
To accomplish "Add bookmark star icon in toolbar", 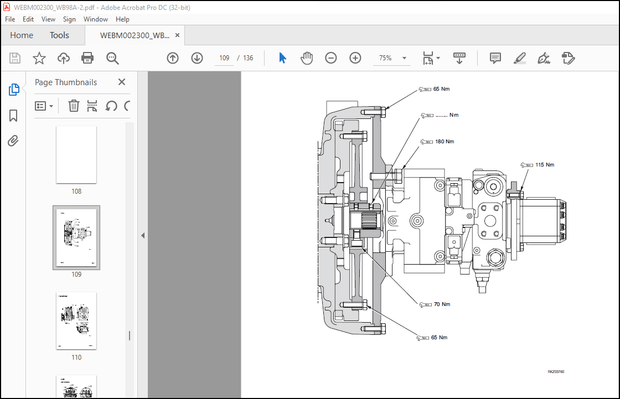I will click(x=39, y=58).
